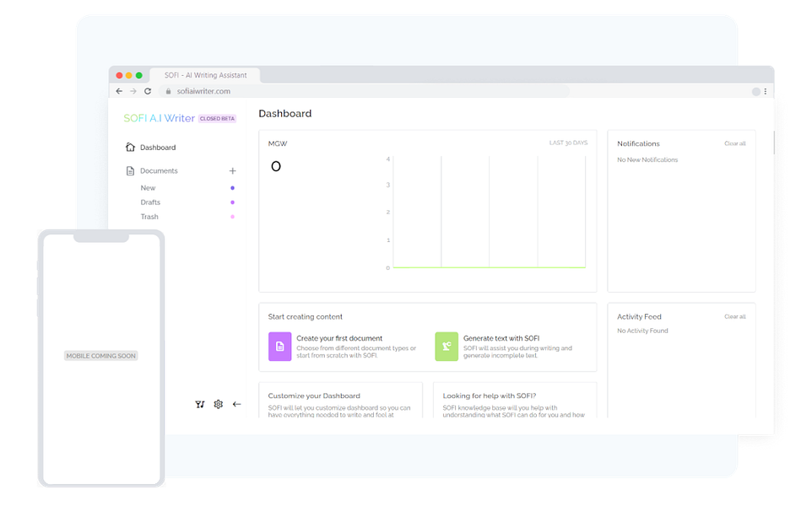Clear all in Activity Feed

(x=735, y=316)
